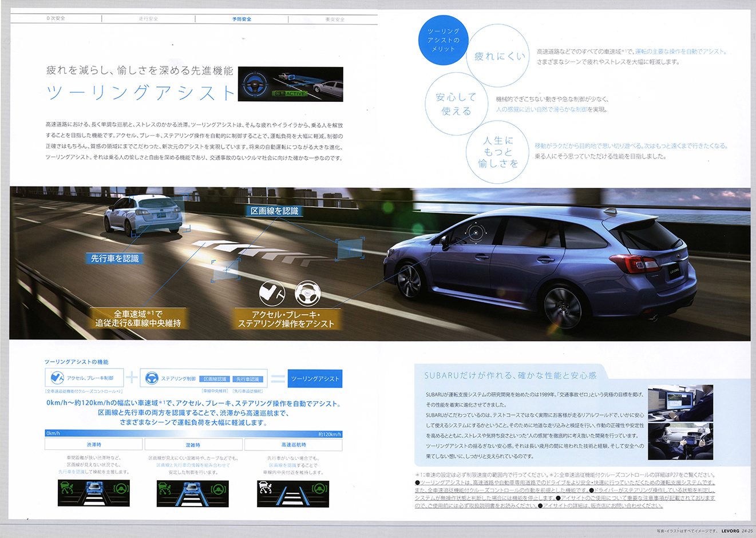Select the 疲れにくい circle
Image resolution: width=756 pixels, height=538 pixels.
coord(498,56)
